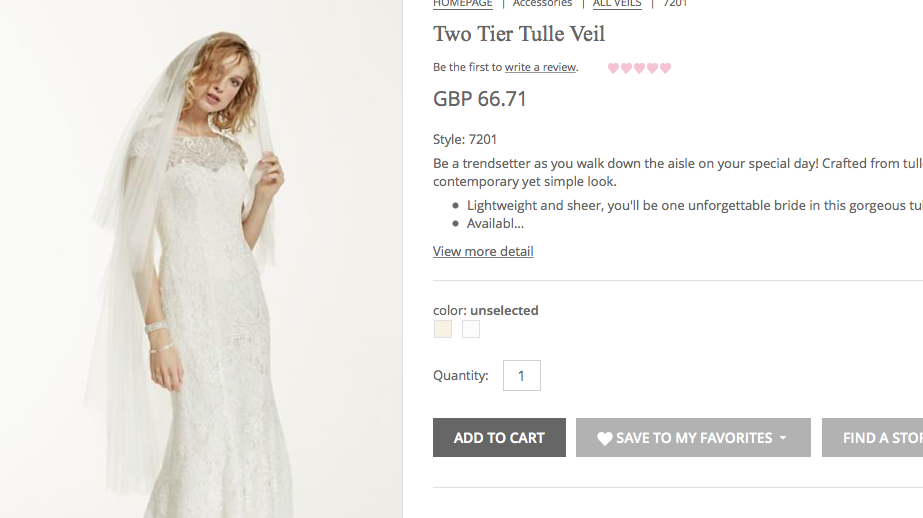Click the second heart rating icon

(627, 68)
